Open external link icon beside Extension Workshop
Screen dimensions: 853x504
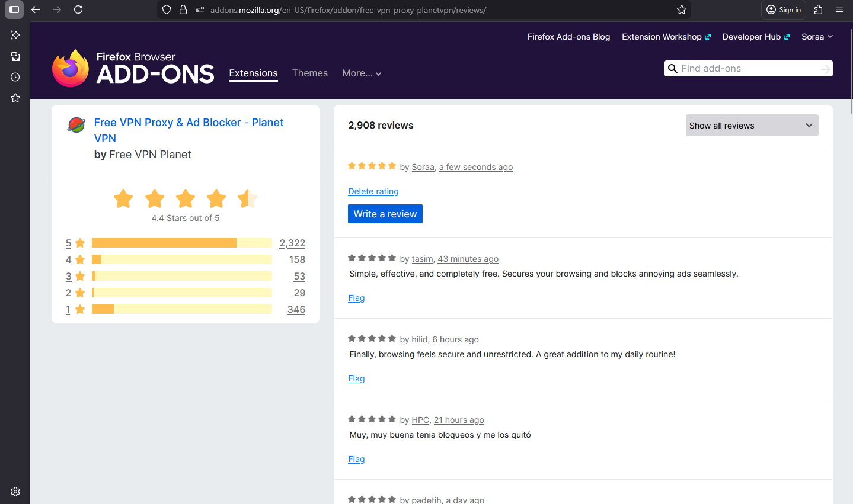tap(708, 37)
